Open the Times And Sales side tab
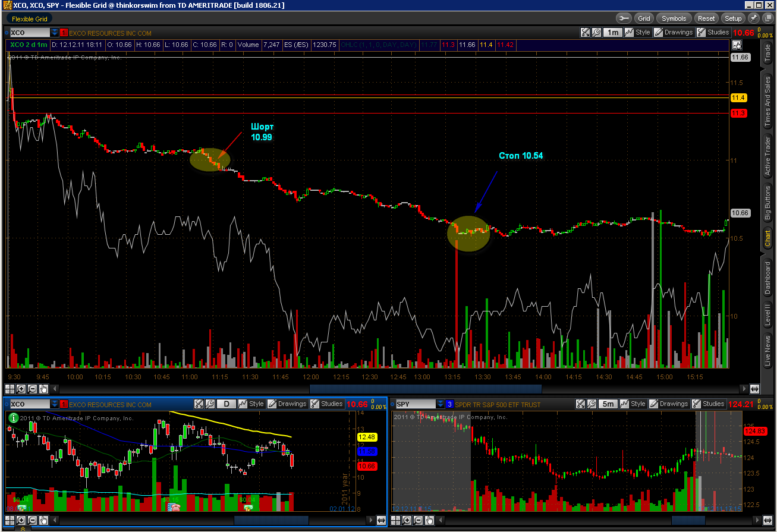 pos(767,102)
